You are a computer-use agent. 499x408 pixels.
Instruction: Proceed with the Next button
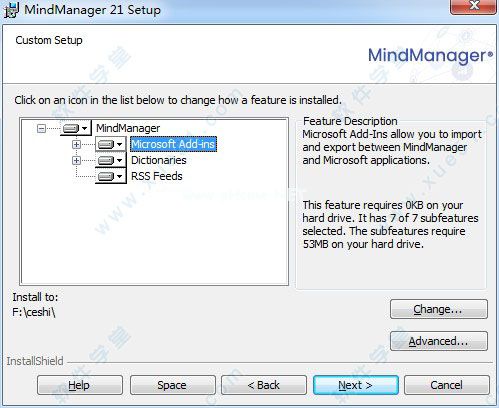click(x=356, y=385)
